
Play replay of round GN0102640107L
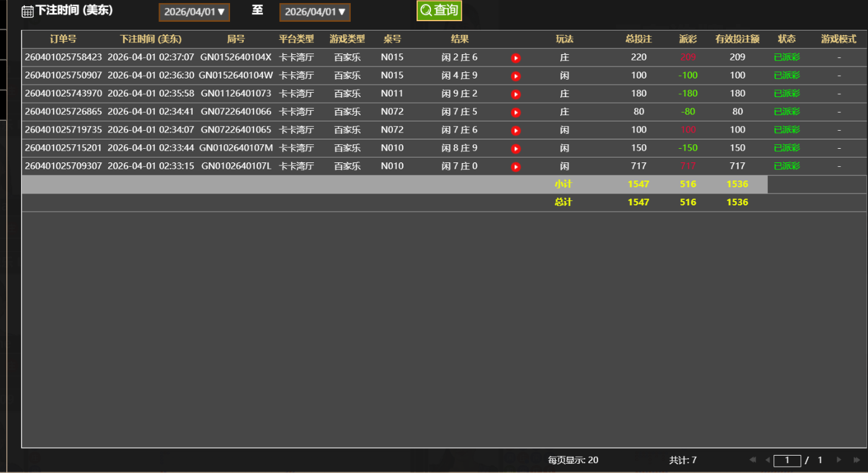coord(515,167)
